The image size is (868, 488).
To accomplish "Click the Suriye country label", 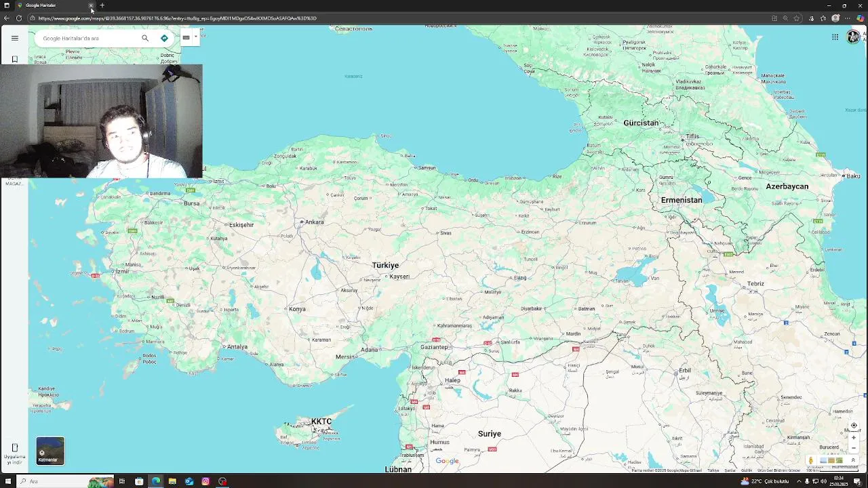I will (489, 434).
